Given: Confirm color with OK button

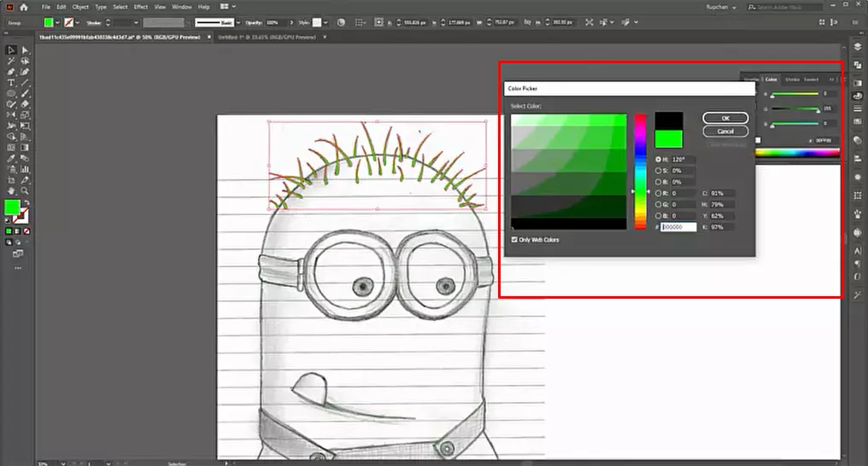Looking at the screenshot, I should [x=725, y=118].
